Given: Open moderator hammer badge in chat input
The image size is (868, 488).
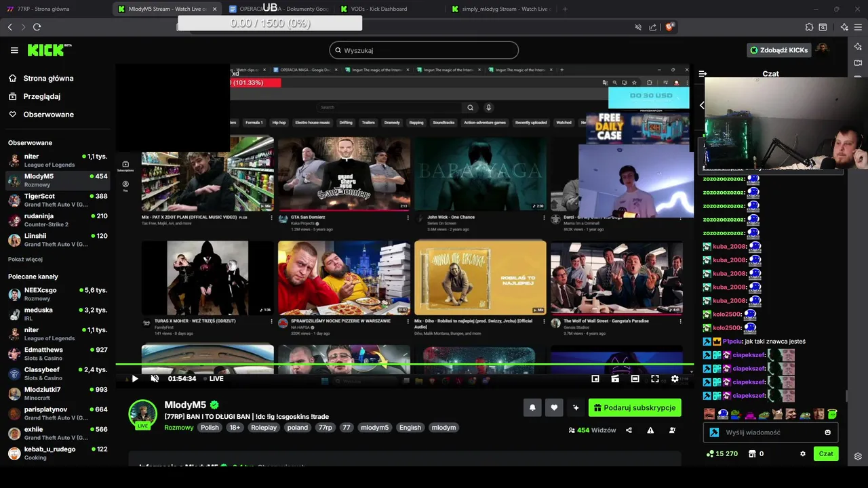Looking at the screenshot, I should [x=714, y=432].
